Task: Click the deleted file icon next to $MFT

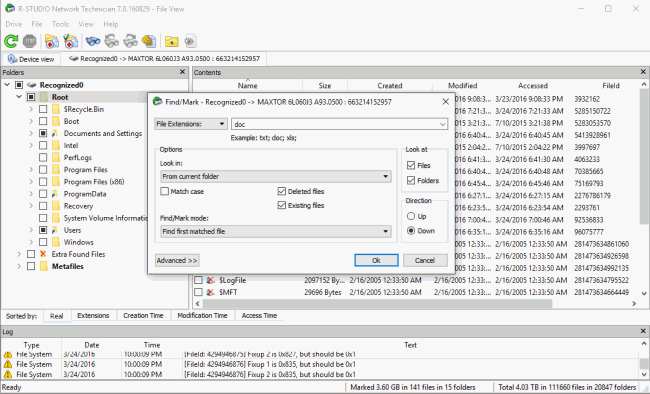Action: click(211, 292)
